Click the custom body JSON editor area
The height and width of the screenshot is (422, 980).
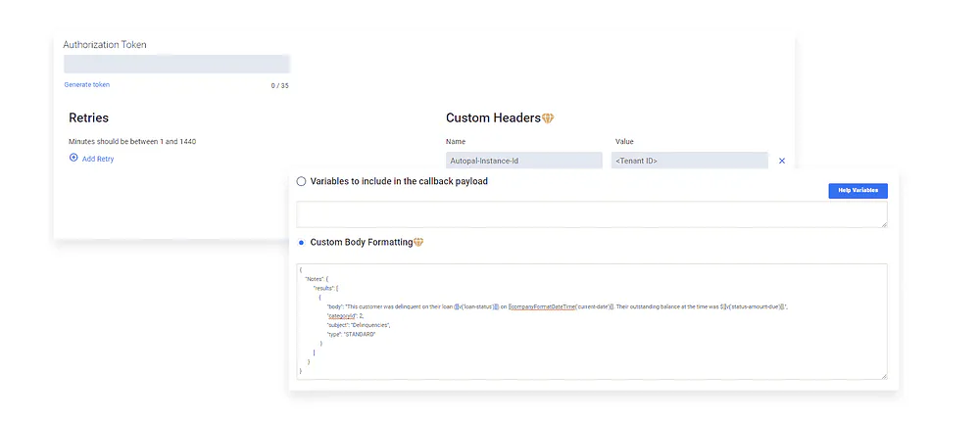tap(592, 321)
